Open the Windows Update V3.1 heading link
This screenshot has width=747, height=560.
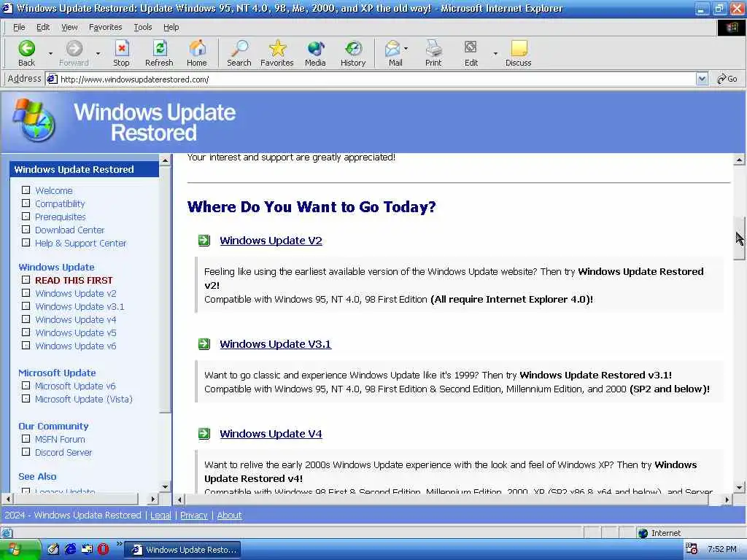(275, 344)
